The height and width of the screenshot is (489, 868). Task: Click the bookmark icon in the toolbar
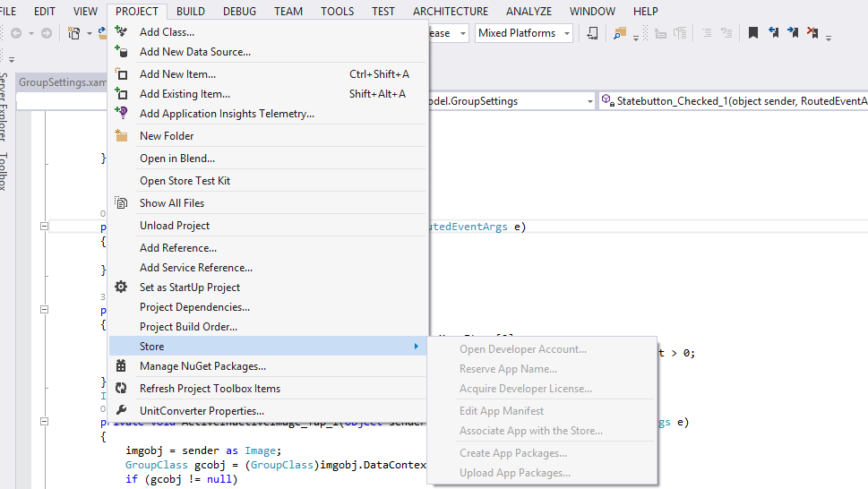coord(753,33)
